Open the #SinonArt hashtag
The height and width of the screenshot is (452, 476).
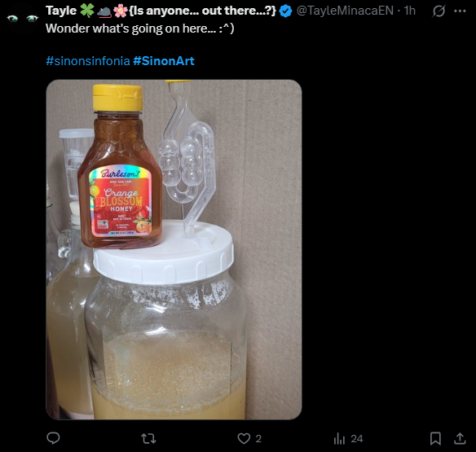point(164,61)
